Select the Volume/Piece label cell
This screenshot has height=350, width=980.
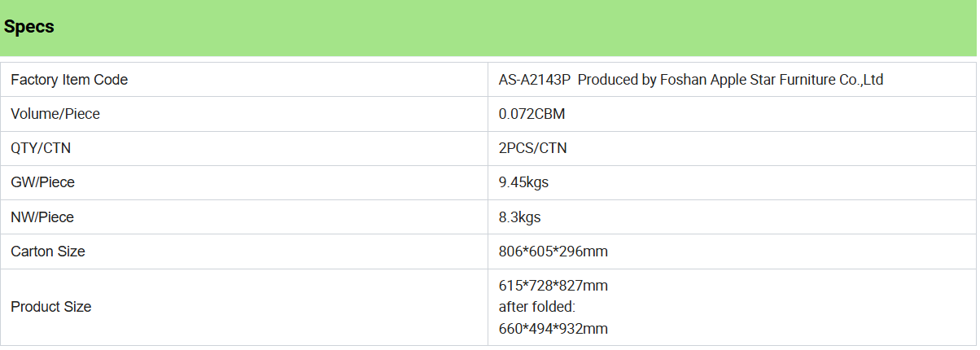244,114
